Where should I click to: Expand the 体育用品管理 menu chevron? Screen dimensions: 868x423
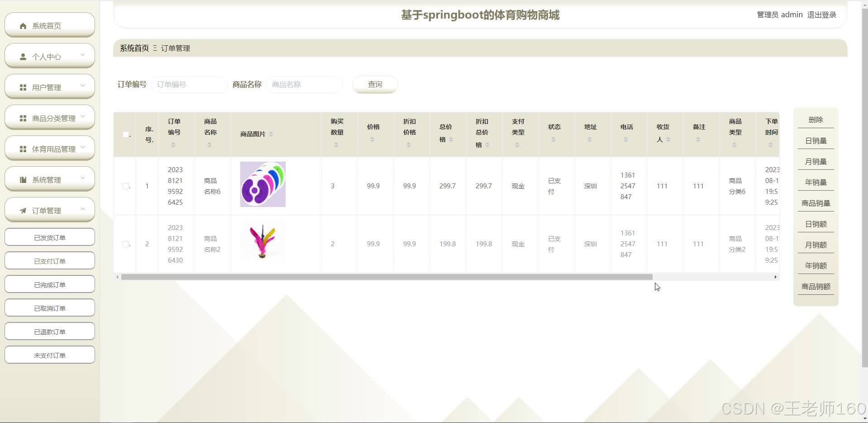pyautogui.click(x=83, y=147)
